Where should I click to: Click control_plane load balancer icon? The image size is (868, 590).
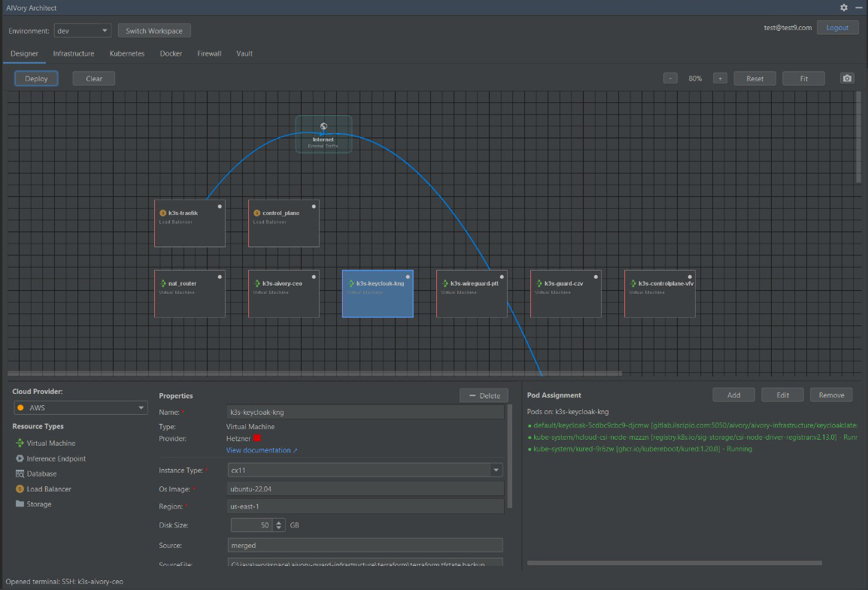point(256,213)
